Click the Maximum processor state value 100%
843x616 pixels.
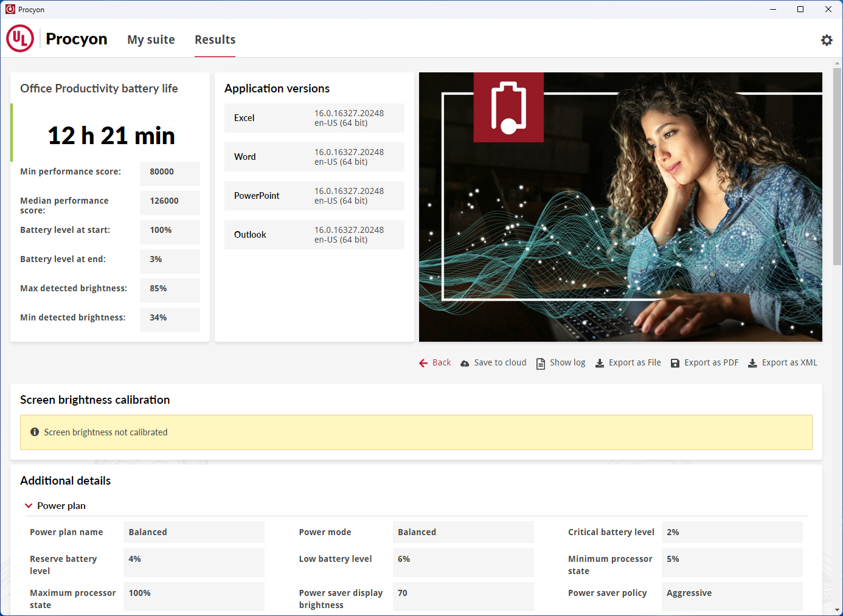(x=194, y=597)
